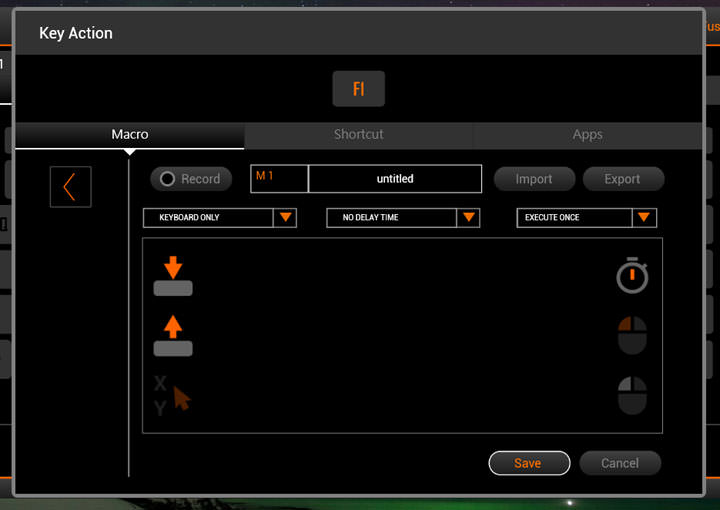The width and height of the screenshot is (720, 510).
Task: Click the Export button
Action: tap(622, 179)
